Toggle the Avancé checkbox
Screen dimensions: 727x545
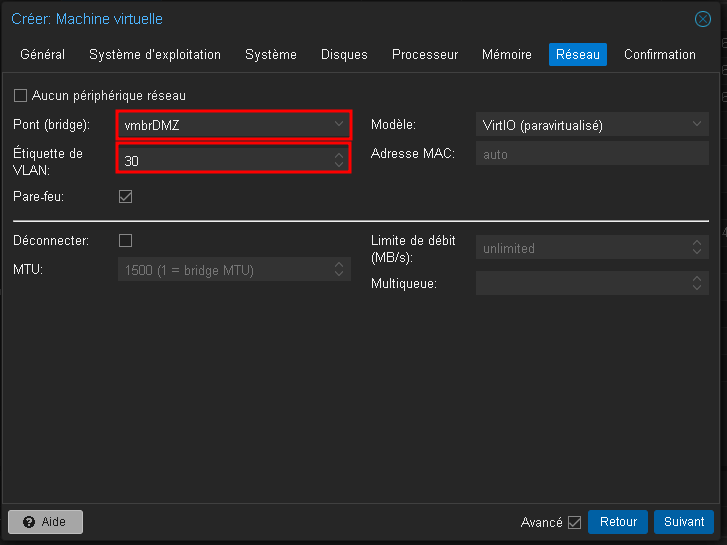click(574, 522)
